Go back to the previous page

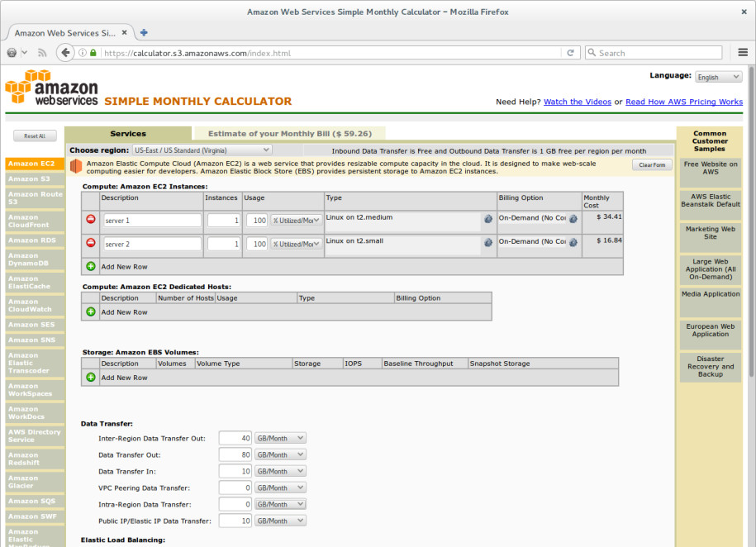point(65,53)
